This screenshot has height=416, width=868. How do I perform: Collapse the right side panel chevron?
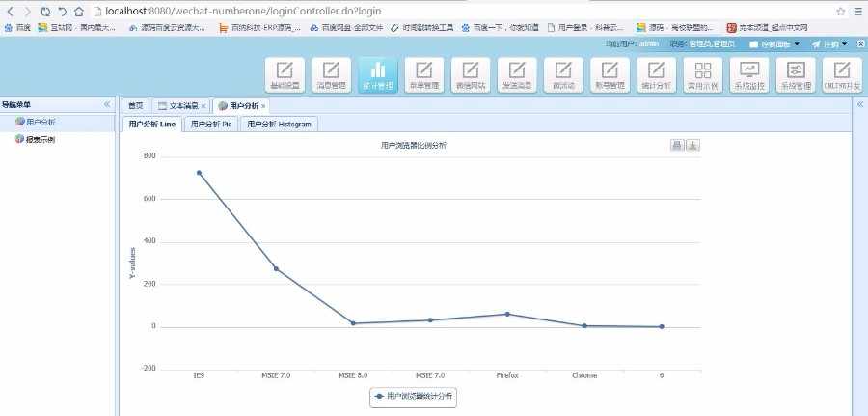point(860,104)
